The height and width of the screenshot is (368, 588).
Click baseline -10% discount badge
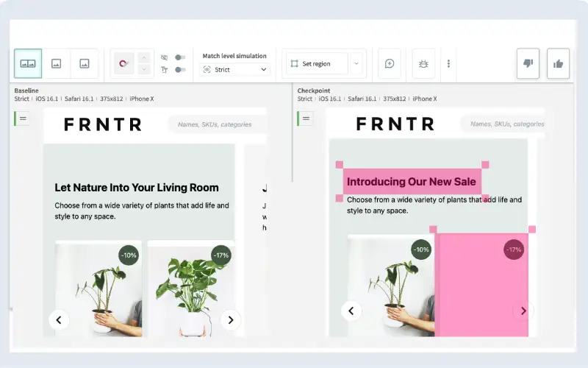click(x=129, y=255)
